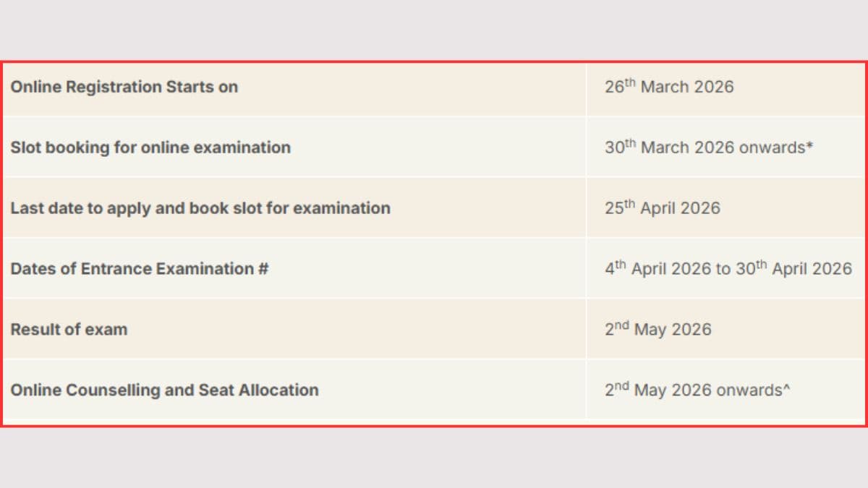
Task: Click the "Dates of Entrance Examination" label
Action: click(131, 269)
